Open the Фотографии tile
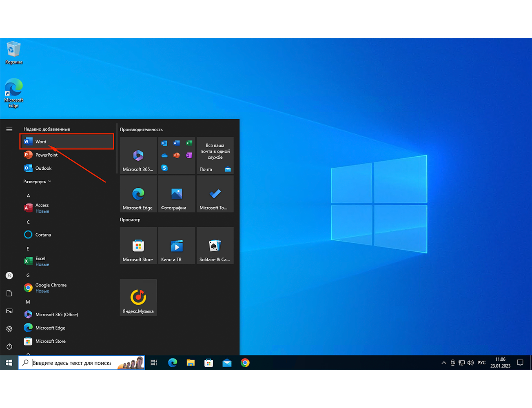 177,194
